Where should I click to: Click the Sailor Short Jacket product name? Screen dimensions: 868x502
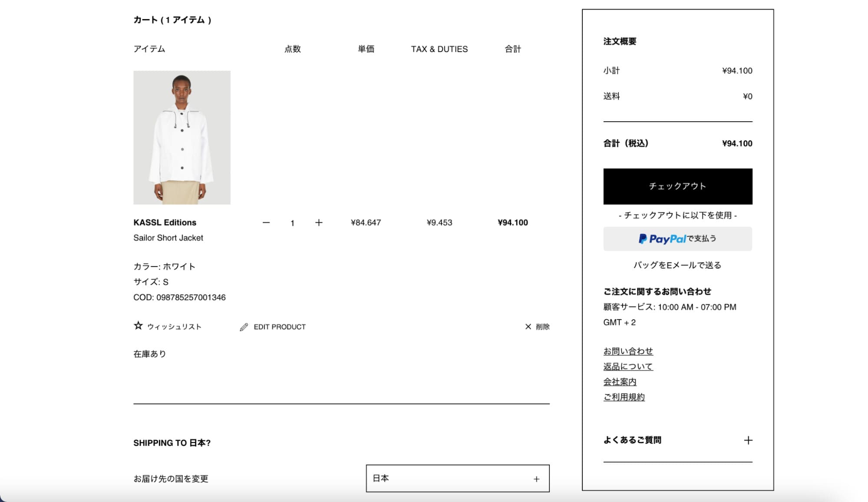[x=168, y=238]
